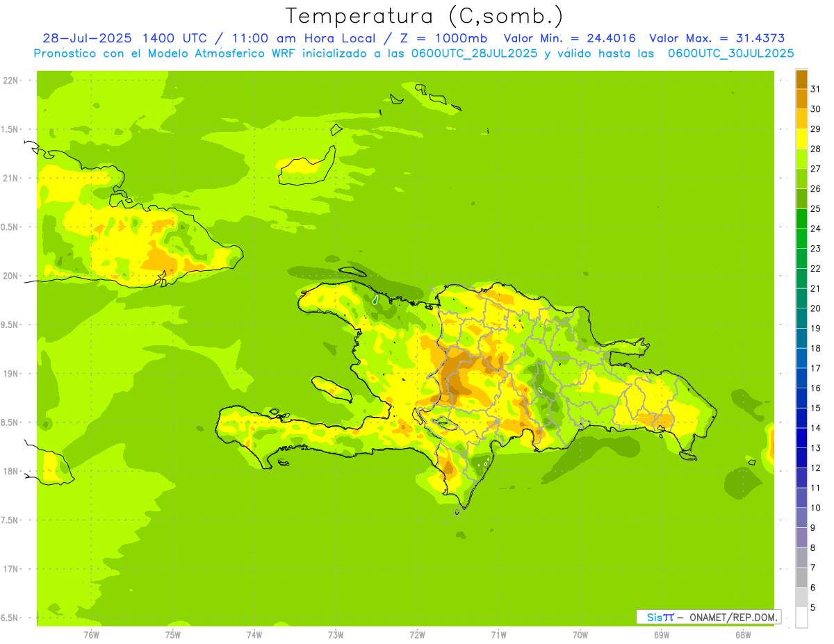Pick the legend swatch between 26 and 27

tap(801, 179)
